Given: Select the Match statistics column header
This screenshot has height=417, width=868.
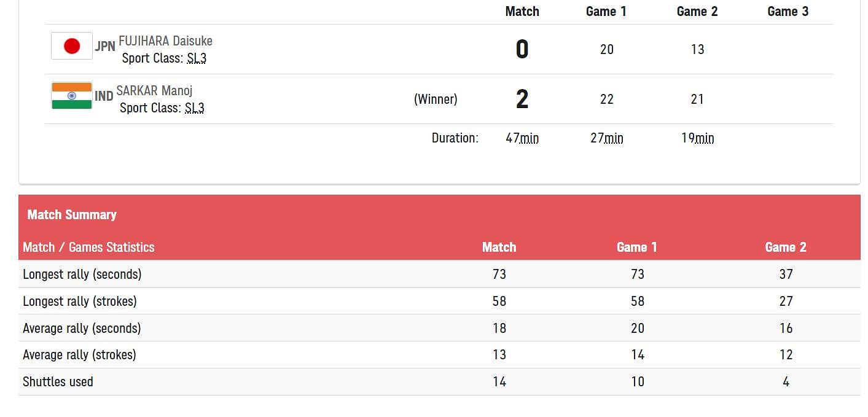Looking at the screenshot, I should 499,247.
